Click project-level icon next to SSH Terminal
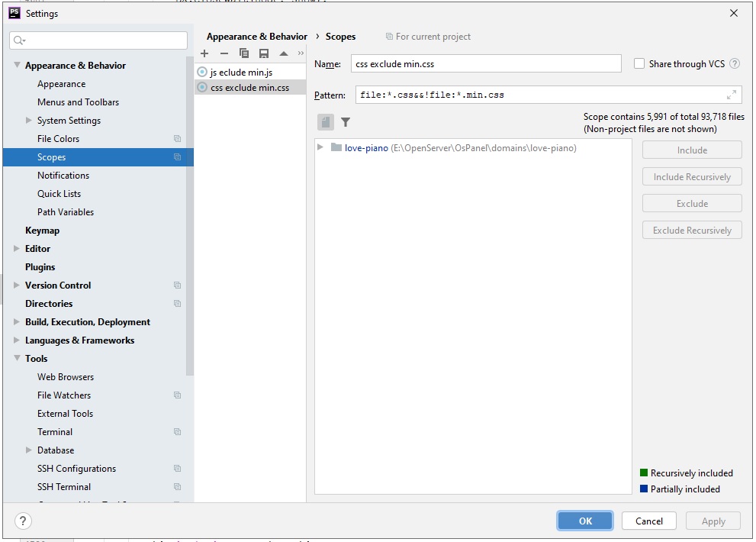This screenshot has height=542, width=756. (178, 487)
